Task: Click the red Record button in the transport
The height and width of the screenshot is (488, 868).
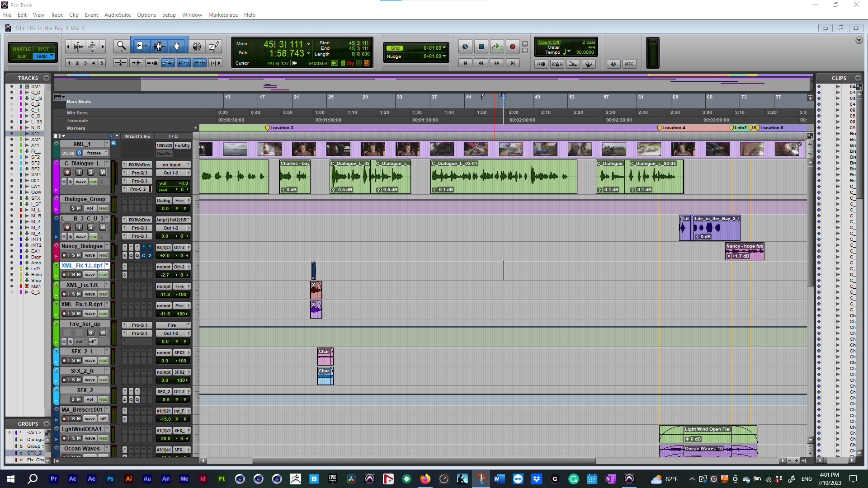Action: tap(512, 47)
